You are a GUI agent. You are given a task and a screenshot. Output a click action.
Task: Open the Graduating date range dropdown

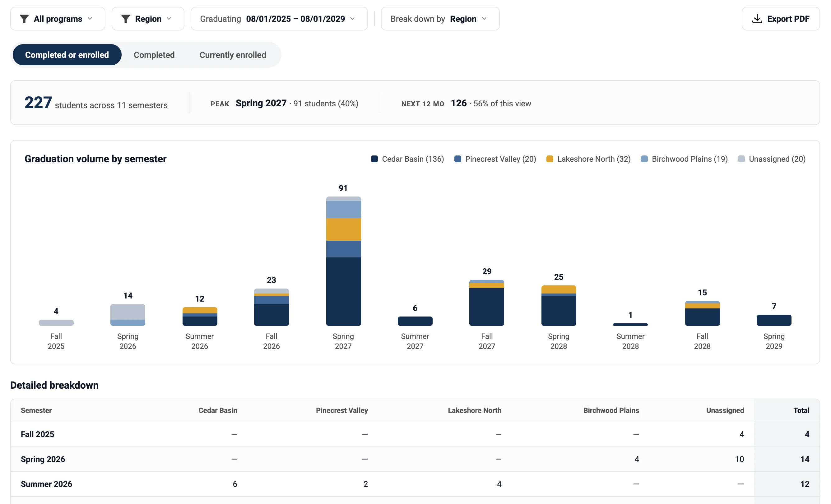(279, 19)
